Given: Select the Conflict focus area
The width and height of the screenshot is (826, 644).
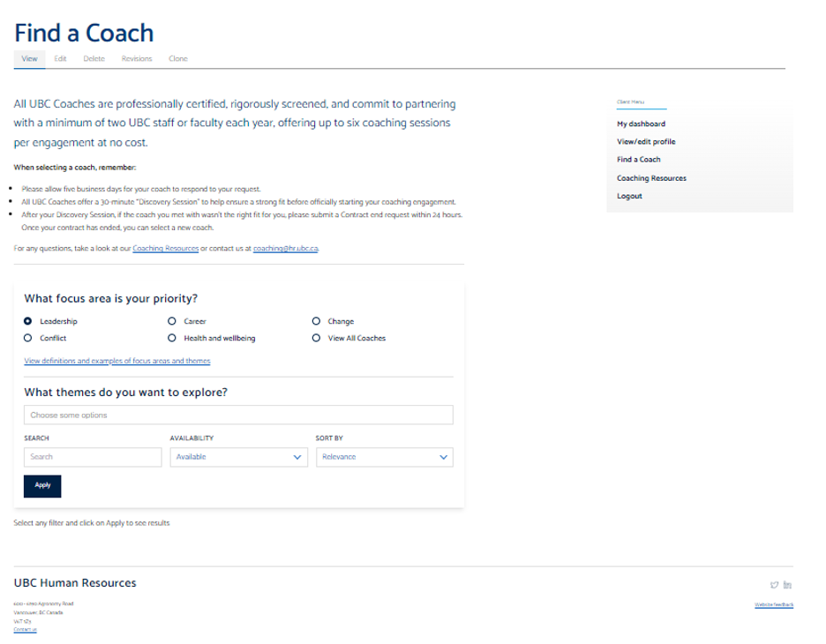Looking at the screenshot, I should coord(28,338).
